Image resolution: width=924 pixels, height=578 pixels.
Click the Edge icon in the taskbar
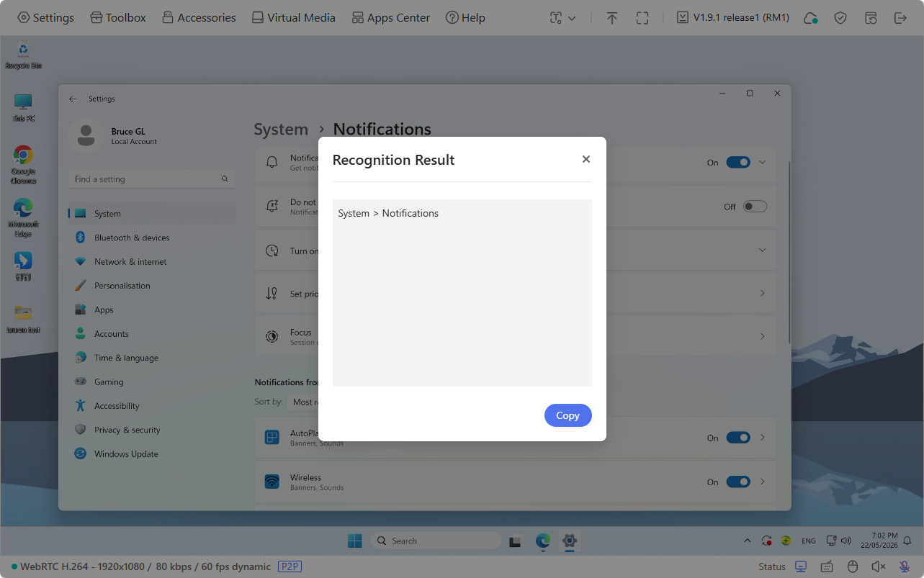543,541
